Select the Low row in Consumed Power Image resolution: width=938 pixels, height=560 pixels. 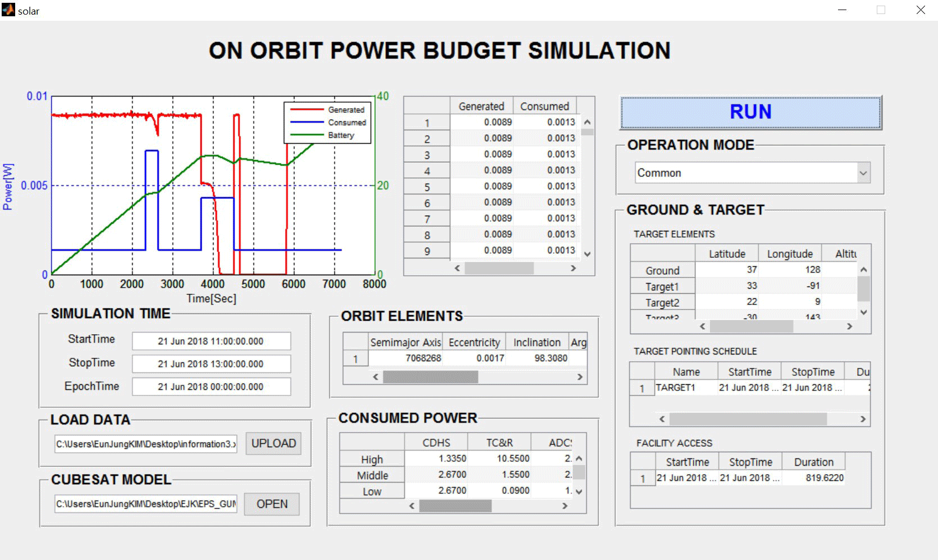(372, 491)
